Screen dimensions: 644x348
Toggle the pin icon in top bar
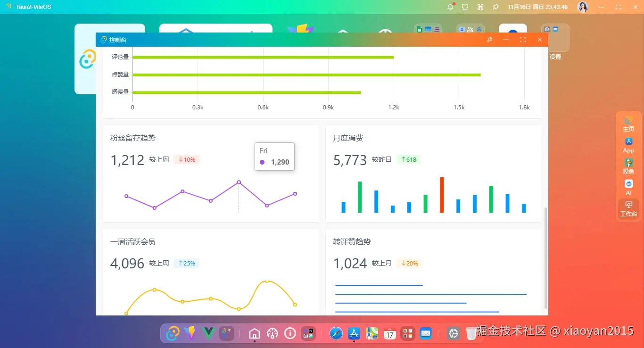click(x=495, y=7)
